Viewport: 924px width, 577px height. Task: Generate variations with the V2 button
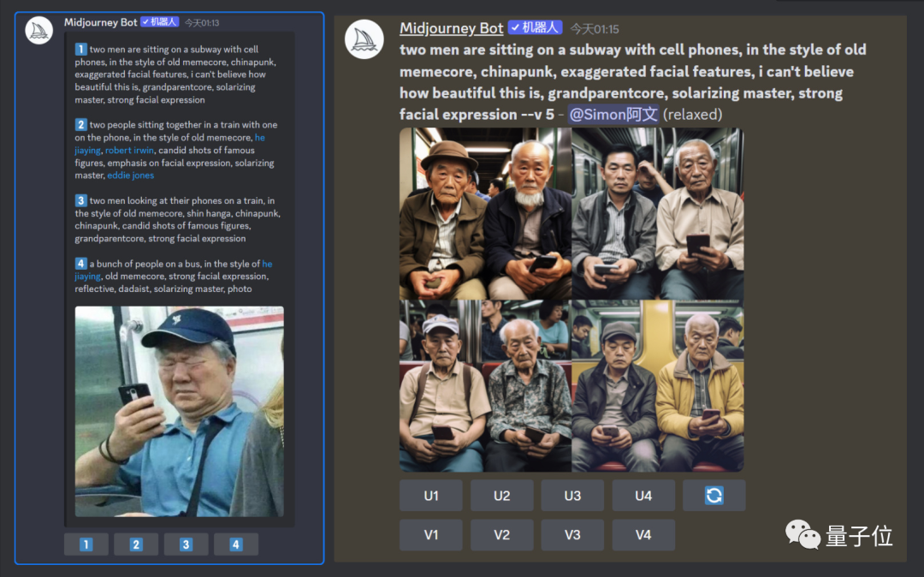501,534
